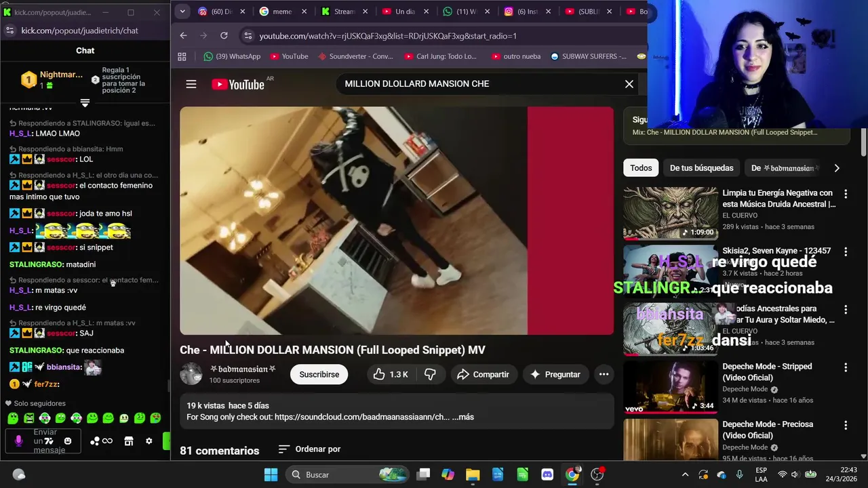Open the YouTube hamburger guide menu
This screenshot has height=488, width=868.
tap(191, 84)
